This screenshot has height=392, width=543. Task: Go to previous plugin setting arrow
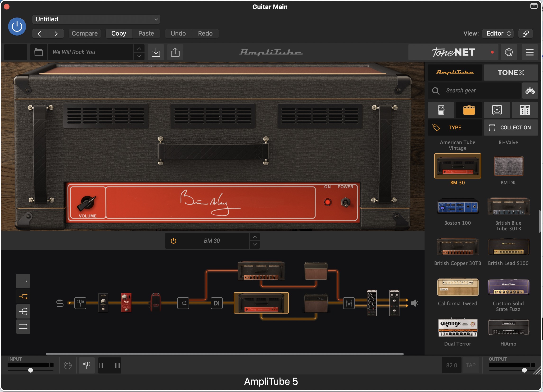coord(40,33)
